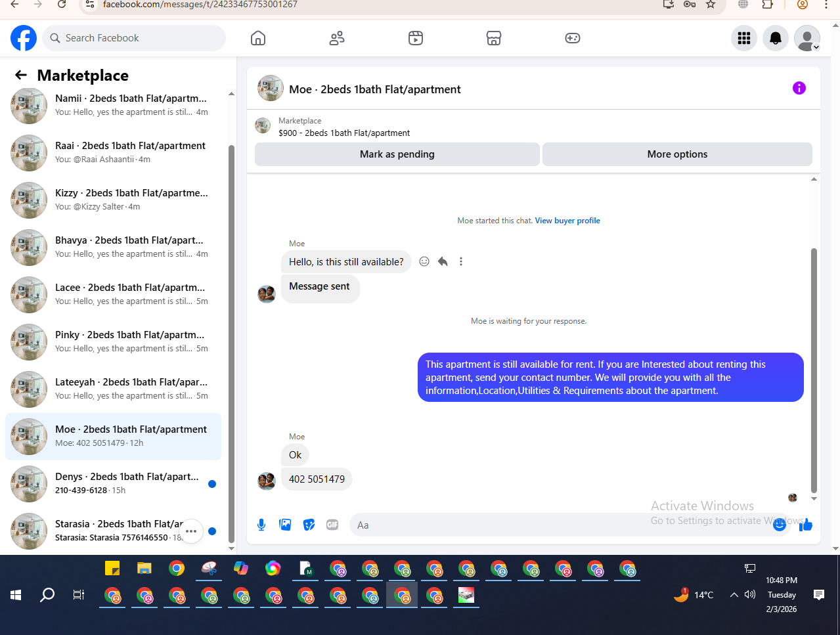Open Namii conversation in list

coord(113,106)
